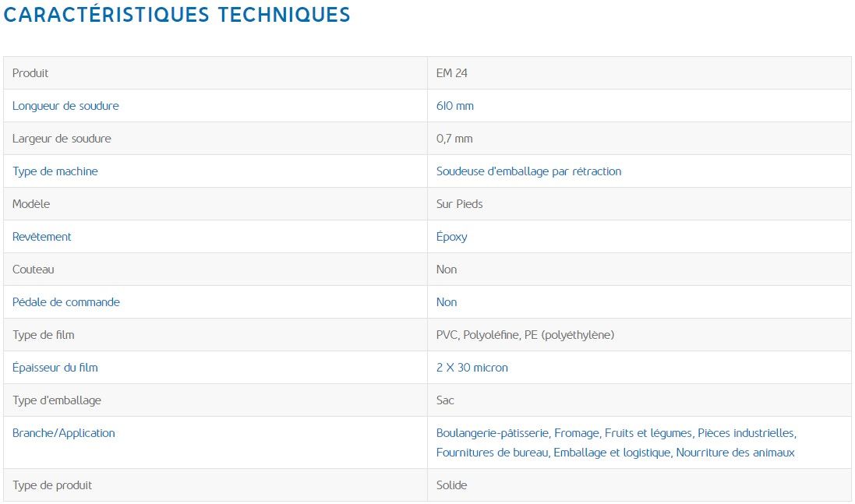Select the 610 mm value
The image size is (855, 504).
point(454,106)
